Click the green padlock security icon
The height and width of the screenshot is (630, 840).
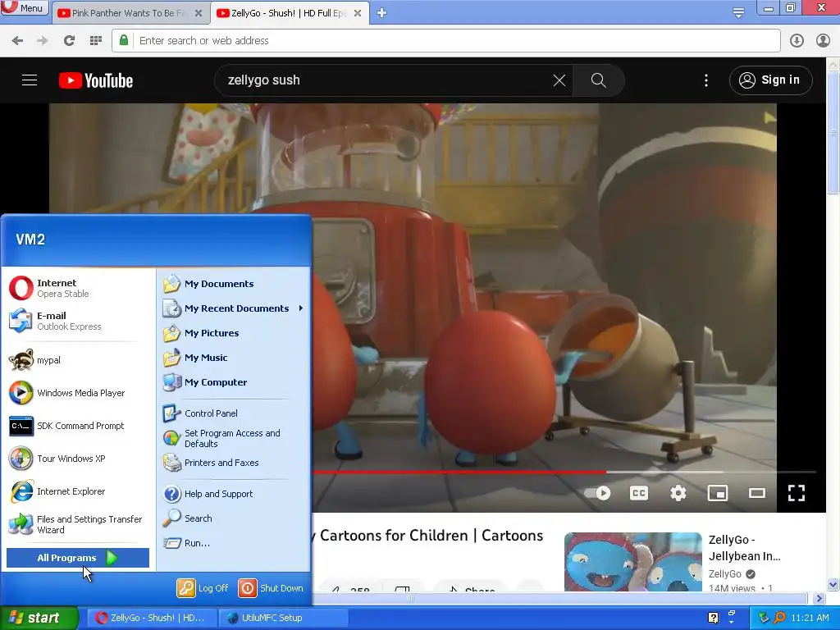[124, 40]
